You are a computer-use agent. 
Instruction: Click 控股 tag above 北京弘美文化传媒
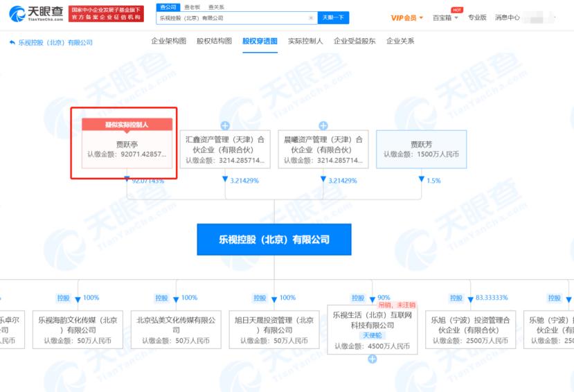(161, 298)
